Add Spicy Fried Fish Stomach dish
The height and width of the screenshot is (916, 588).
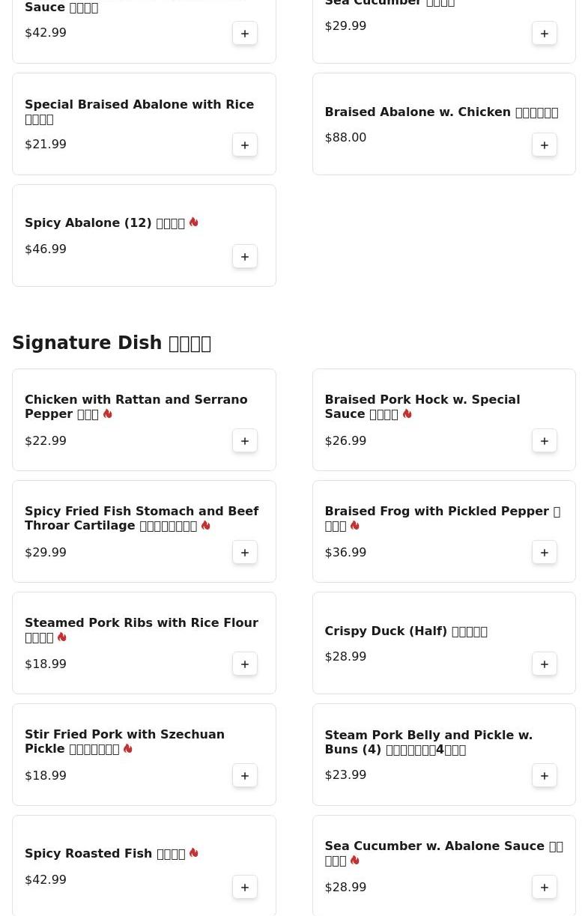point(245,553)
